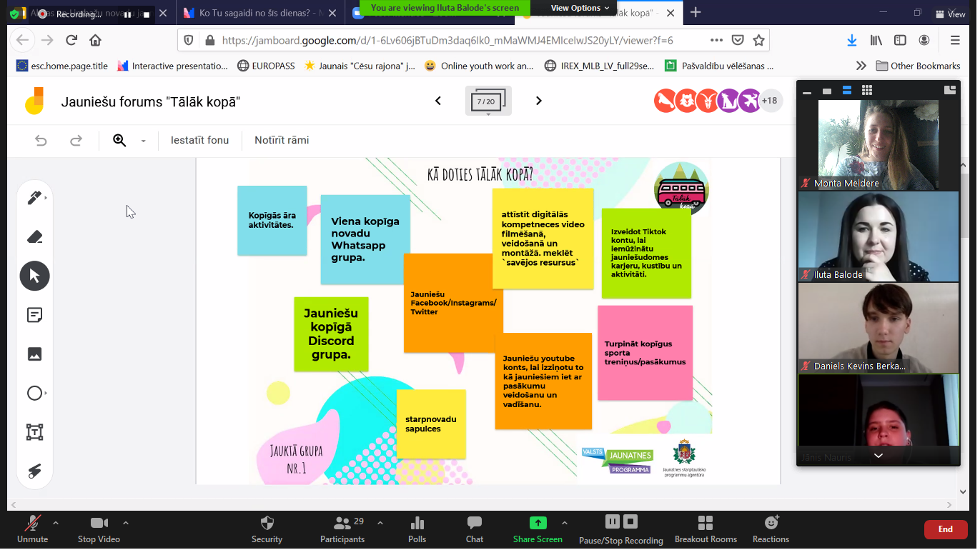Click the zoom magnifier icon

coord(119,141)
